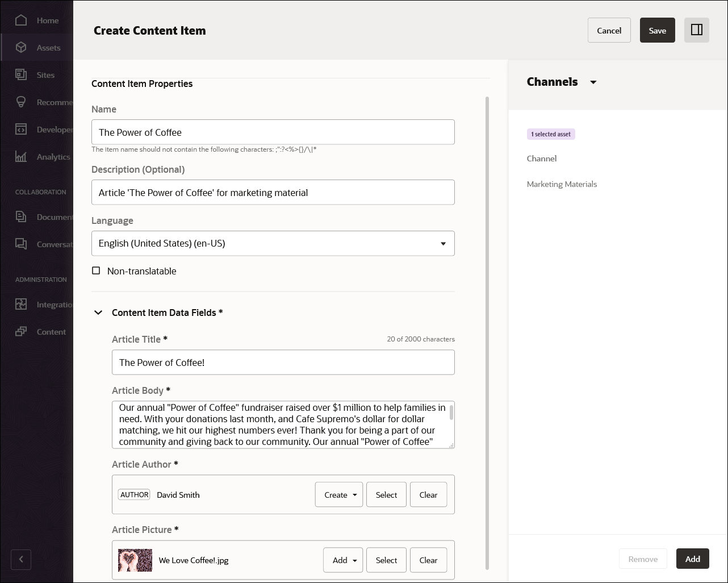Image resolution: width=728 pixels, height=583 pixels.
Task: Open the Assets menu item
Action: 48,48
